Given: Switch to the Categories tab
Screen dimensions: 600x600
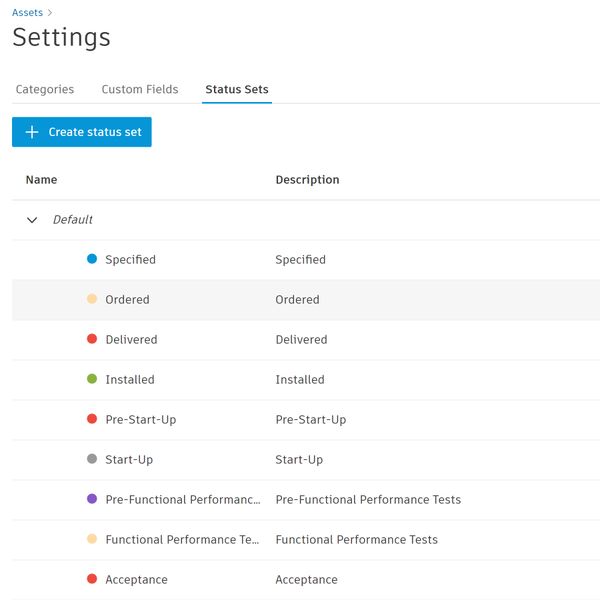Looking at the screenshot, I should [x=45, y=89].
